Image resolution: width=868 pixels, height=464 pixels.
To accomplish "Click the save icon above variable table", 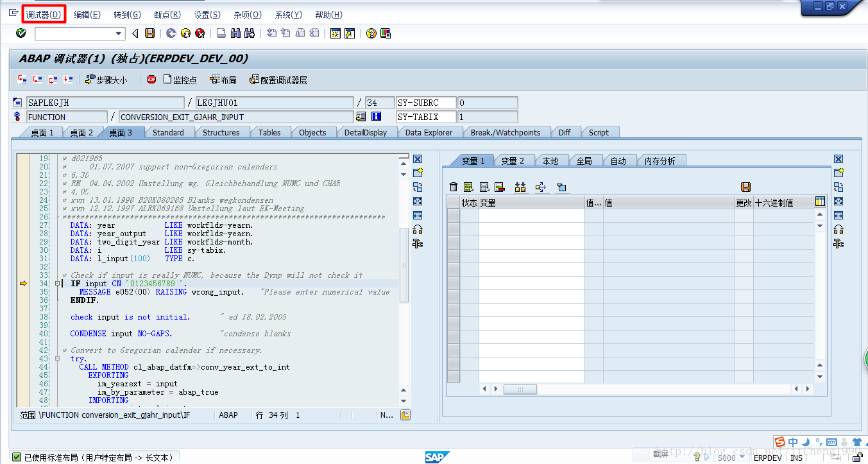I will coord(745,187).
